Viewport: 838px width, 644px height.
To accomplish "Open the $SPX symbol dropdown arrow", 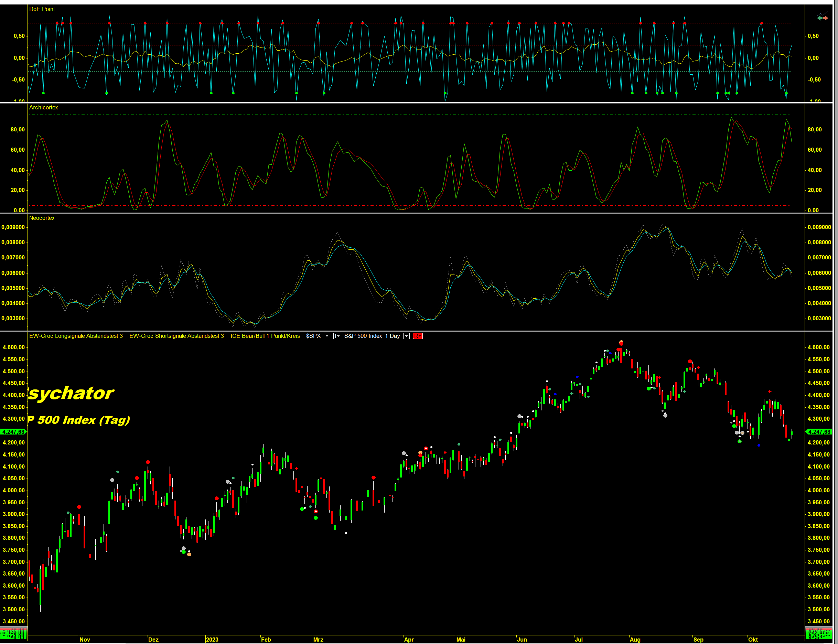I will point(327,336).
